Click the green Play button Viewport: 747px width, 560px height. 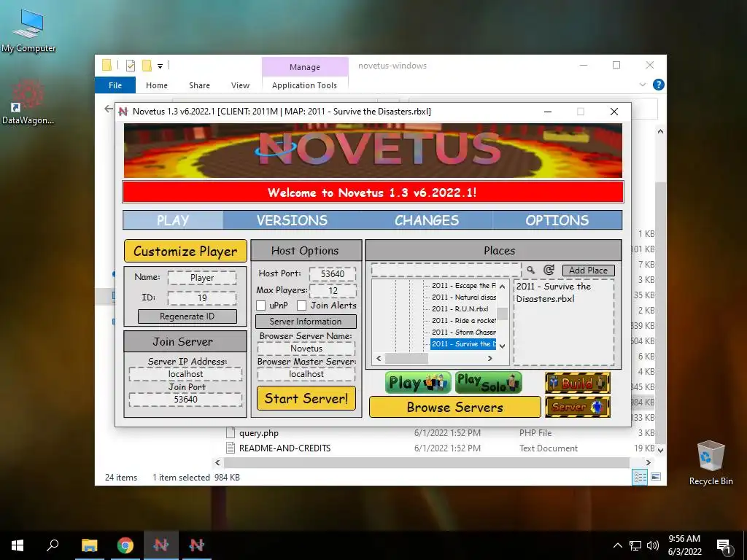(x=418, y=383)
